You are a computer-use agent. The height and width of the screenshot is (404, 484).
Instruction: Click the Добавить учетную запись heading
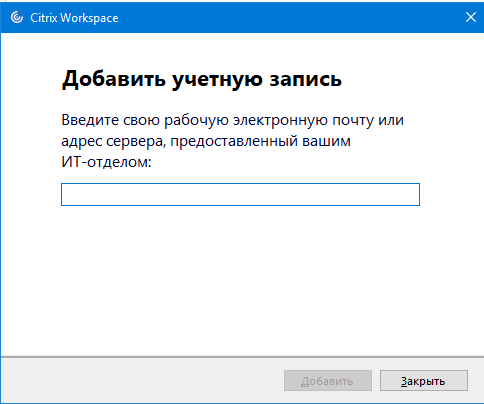pyautogui.click(x=202, y=79)
